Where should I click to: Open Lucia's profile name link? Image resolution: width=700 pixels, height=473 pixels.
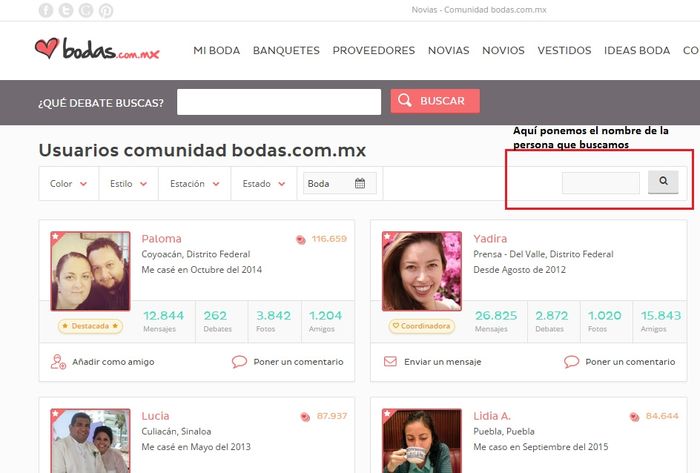tap(155, 415)
